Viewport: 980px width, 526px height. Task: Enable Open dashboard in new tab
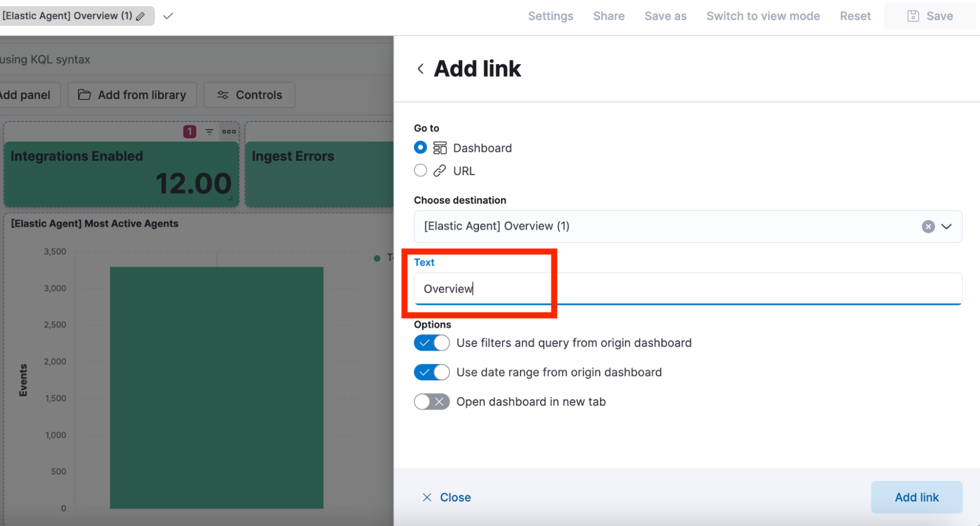pos(431,401)
